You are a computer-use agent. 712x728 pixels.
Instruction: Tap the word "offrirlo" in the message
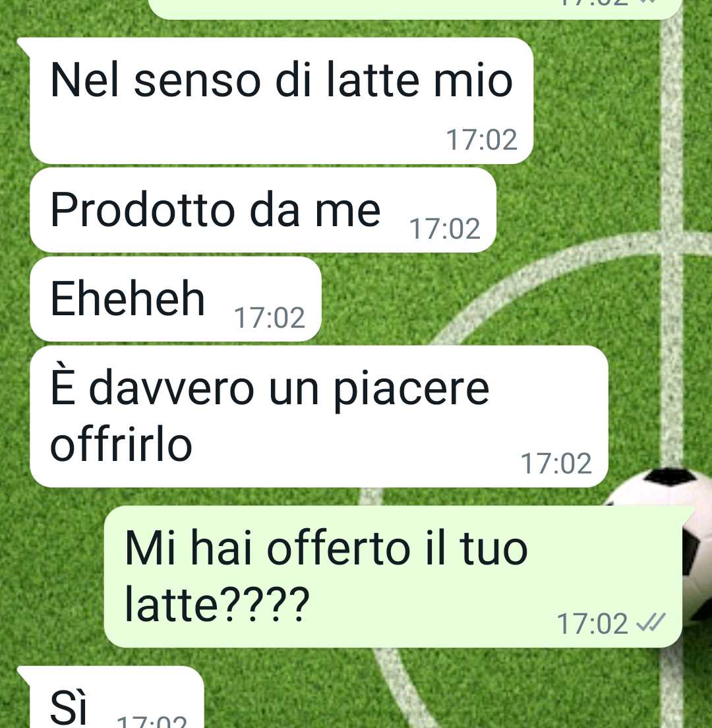(121, 445)
